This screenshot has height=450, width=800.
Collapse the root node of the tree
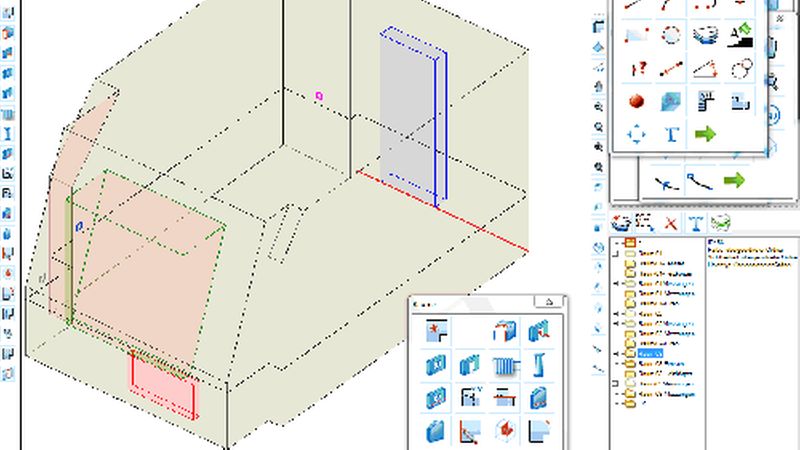pos(616,243)
